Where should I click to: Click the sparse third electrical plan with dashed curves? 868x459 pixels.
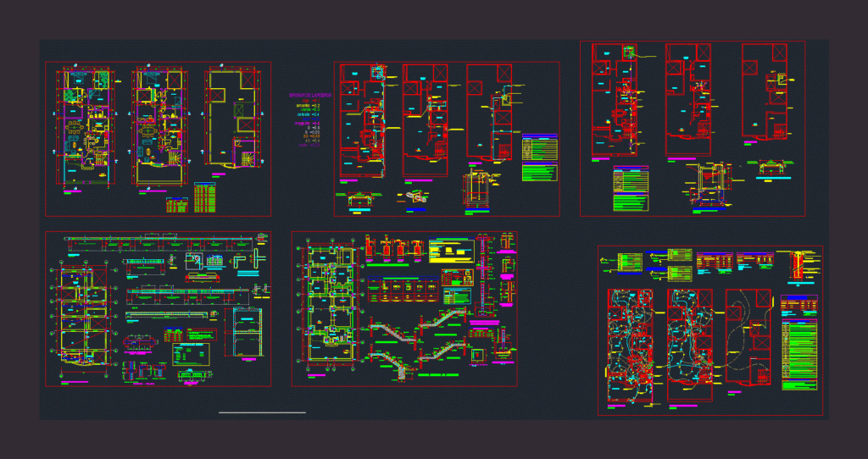pyautogui.click(x=748, y=337)
